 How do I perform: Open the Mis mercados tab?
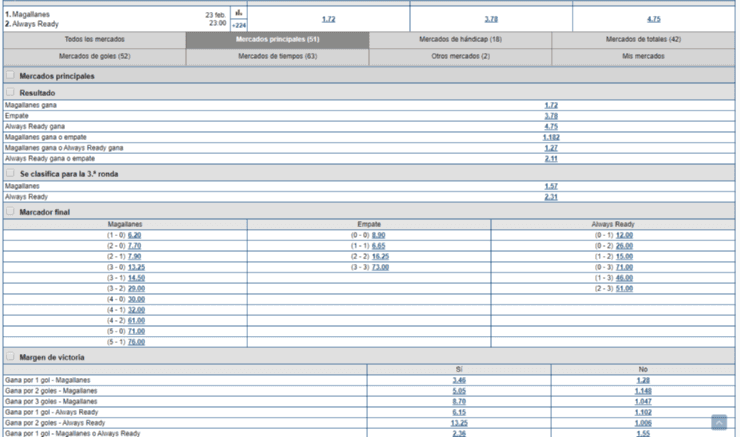pyautogui.click(x=643, y=57)
